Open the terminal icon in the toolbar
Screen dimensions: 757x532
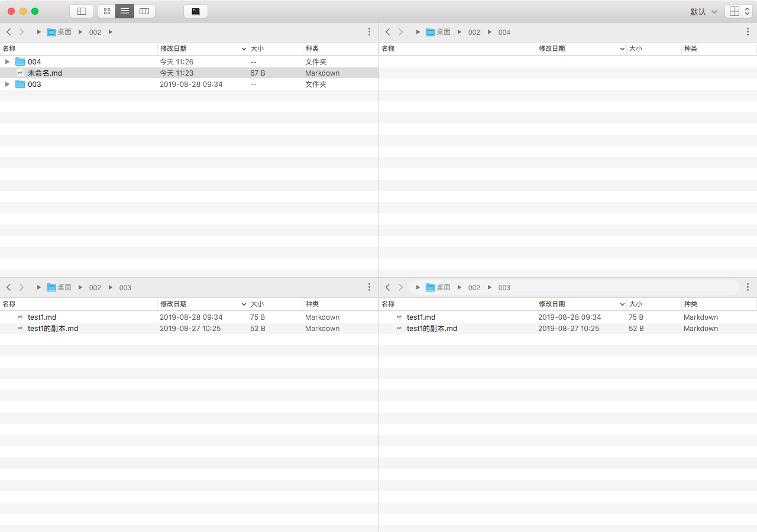(x=195, y=11)
